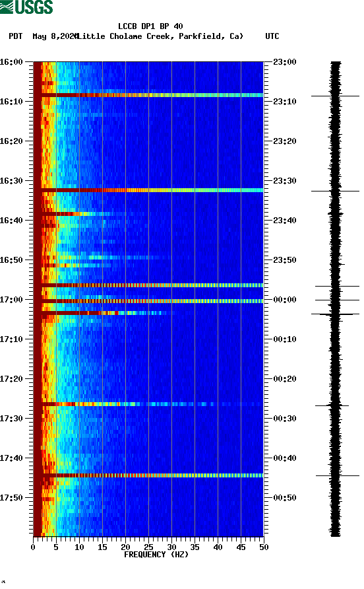This screenshot has height=589, width=364.
Task: Click the 45 Hz frequency tick label
Action: [x=241, y=547]
